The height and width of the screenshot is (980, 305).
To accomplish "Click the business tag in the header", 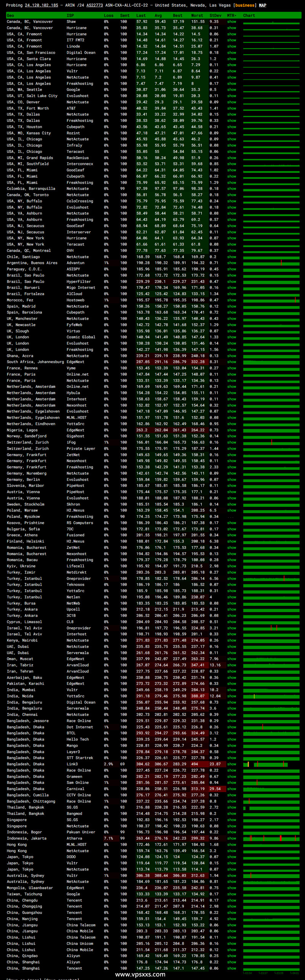I will (x=245, y=5).
